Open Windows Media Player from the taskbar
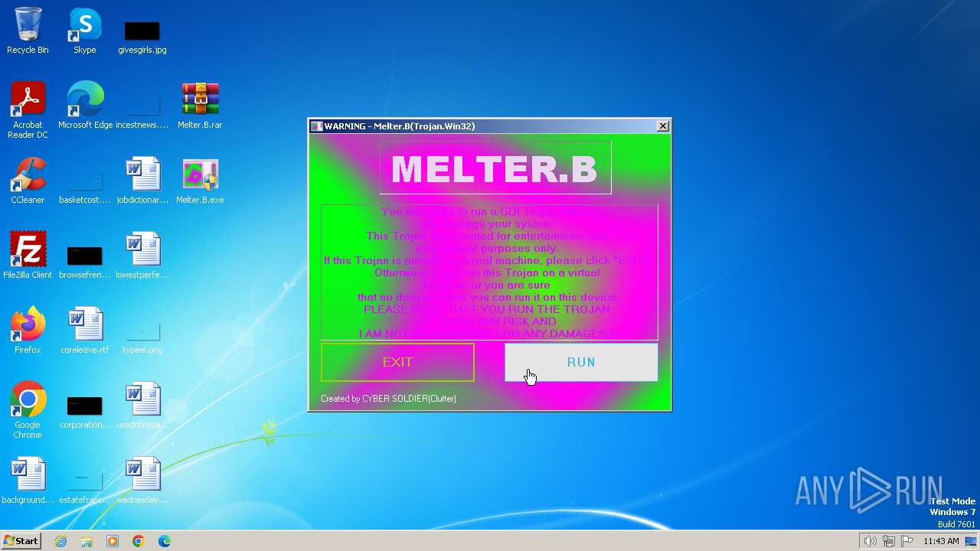 coord(113,541)
